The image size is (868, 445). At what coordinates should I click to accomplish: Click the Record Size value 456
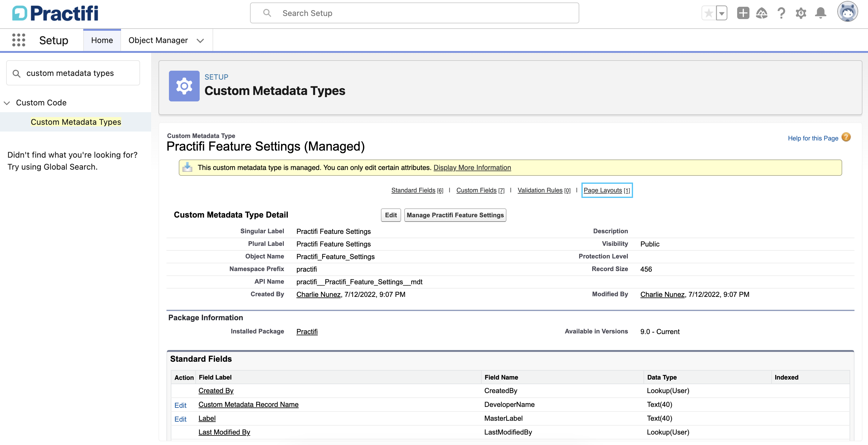click(x=646, y=269)
